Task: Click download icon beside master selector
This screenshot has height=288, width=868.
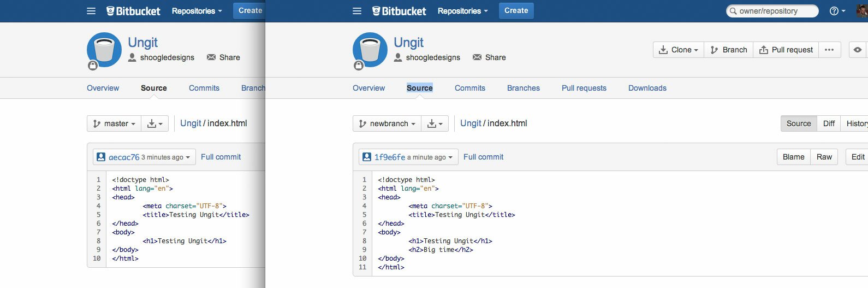Action: (155, 124)
